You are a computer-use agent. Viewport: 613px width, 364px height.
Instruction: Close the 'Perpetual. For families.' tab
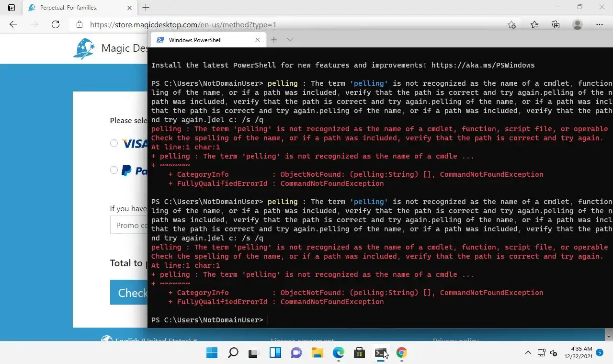130,8
